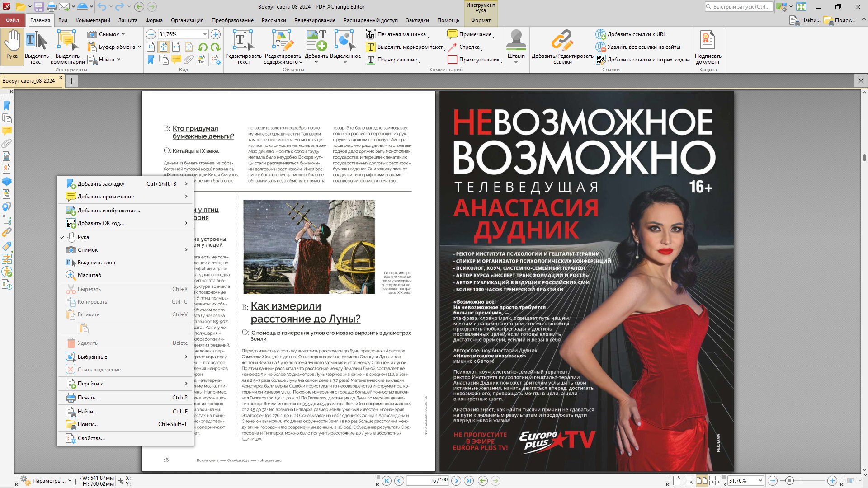Switch to the Защита ribbon tab
The image size is (868, 488).
[x=128, y=20]
